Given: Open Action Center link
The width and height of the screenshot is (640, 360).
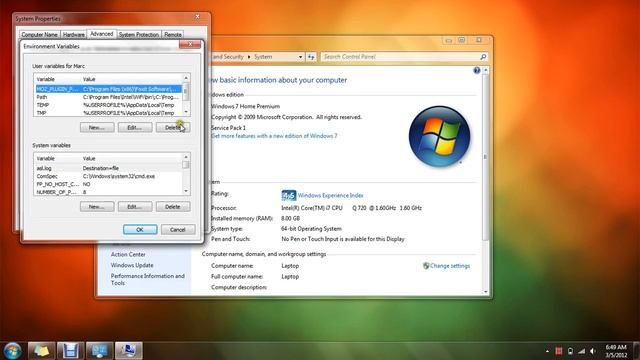Looking at the screenshot, I should tap(128, 254).
